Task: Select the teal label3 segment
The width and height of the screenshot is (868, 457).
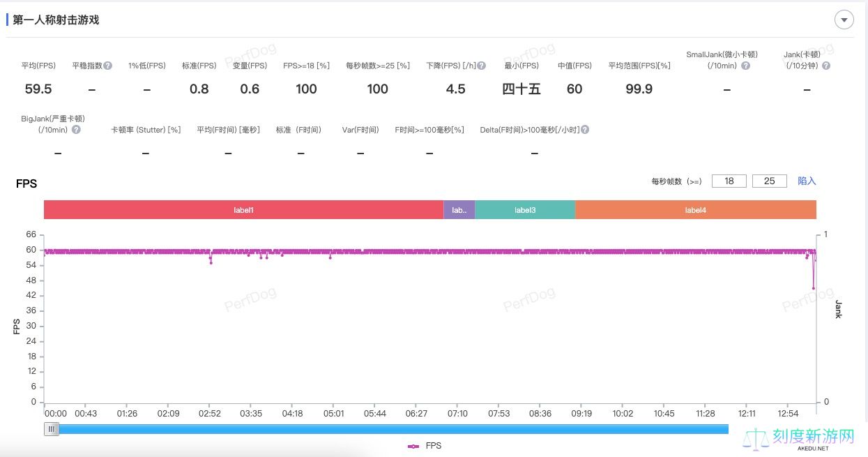Action: pyautogui.click(x=525, y=210)
